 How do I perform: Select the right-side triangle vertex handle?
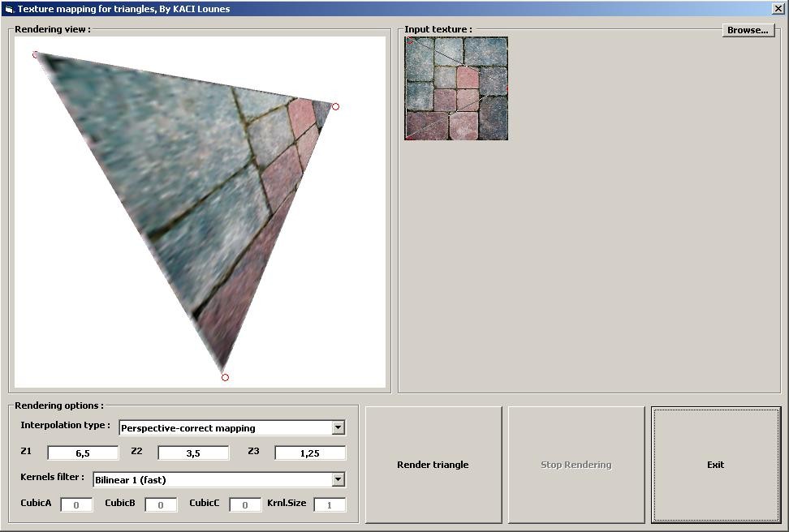coord(335,106)
